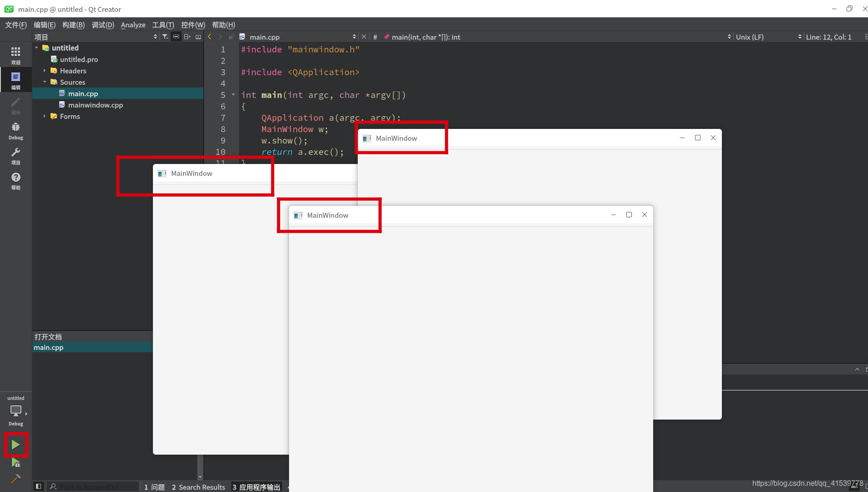Collapse the Sources folder in project tree
The width and height of the screenshot is (868, 492).
pyautogui.click(x=45, y=82)
